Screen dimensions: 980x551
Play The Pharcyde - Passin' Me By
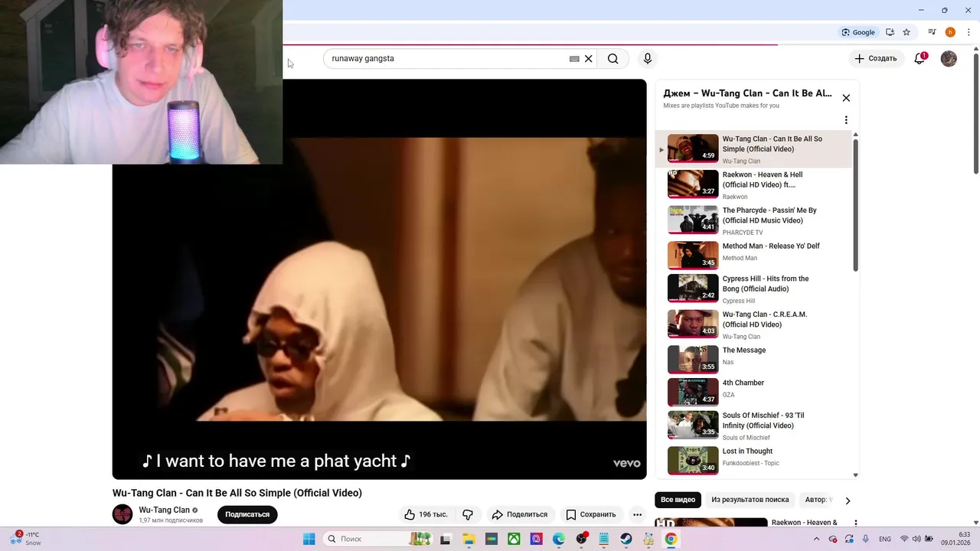click(754, 220)
